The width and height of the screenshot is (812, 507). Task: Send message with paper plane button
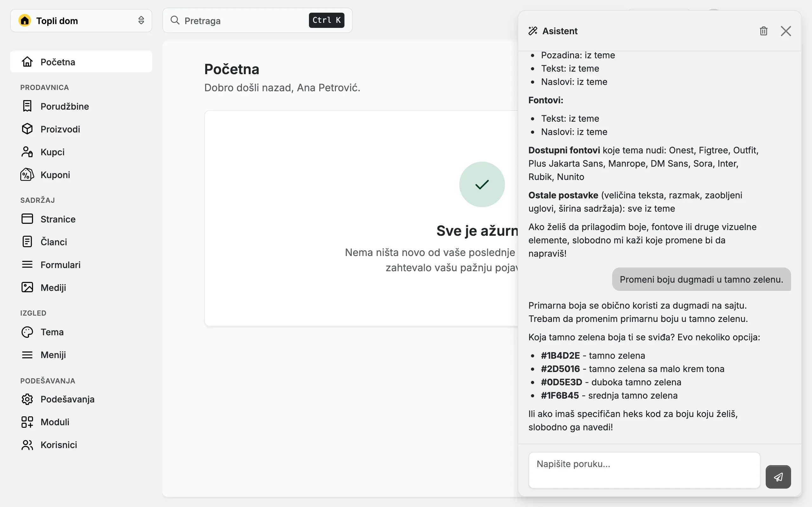coord(778,477)
